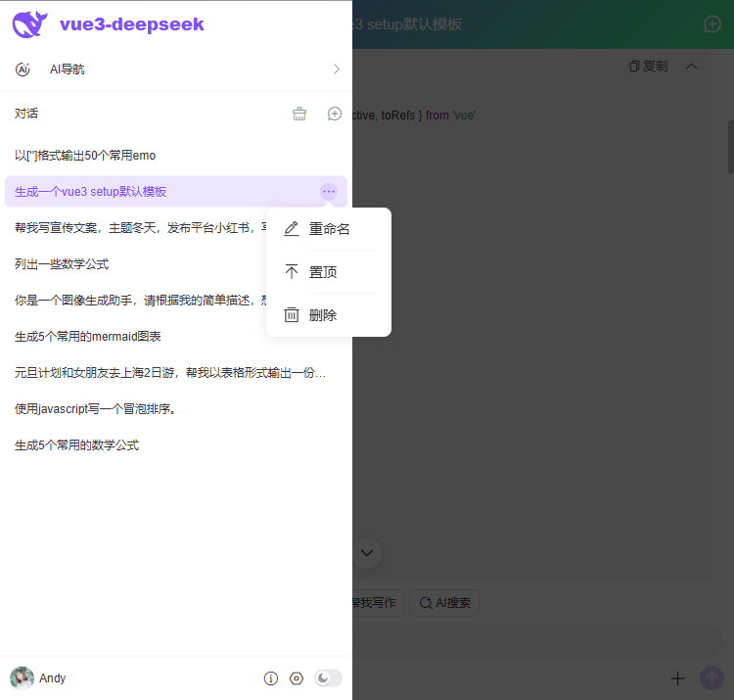734x700 pixels.
Task: Choose 删除 from the context menu
Action: coord(329,315)
